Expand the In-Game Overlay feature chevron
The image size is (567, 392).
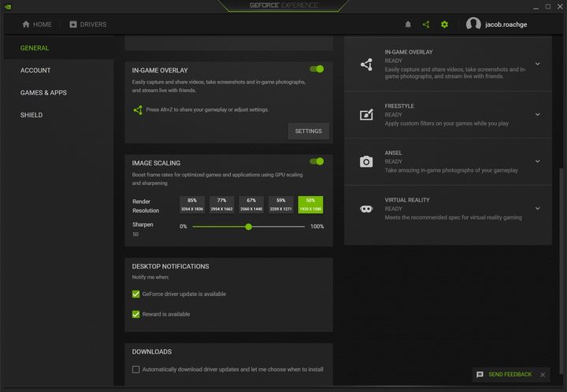click(538, 64)
